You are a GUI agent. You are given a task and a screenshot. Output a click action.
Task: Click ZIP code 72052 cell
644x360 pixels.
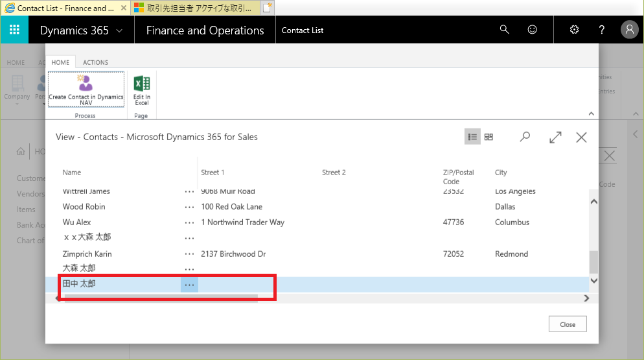[x=454, y=254]
